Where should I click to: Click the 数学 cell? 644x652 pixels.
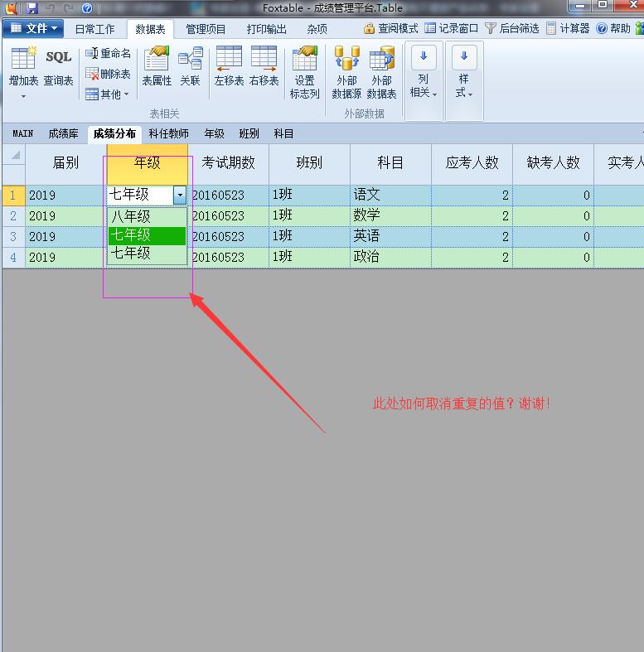tap(390, 216)
